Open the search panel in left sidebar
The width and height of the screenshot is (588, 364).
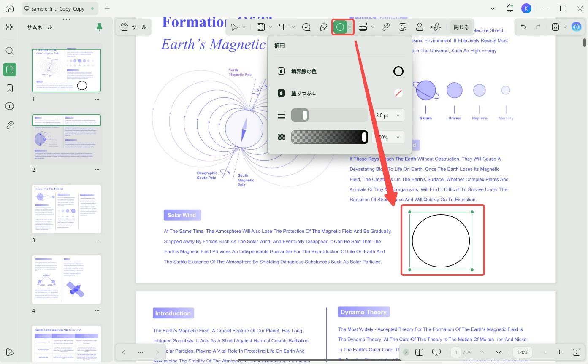pos(10,51)
